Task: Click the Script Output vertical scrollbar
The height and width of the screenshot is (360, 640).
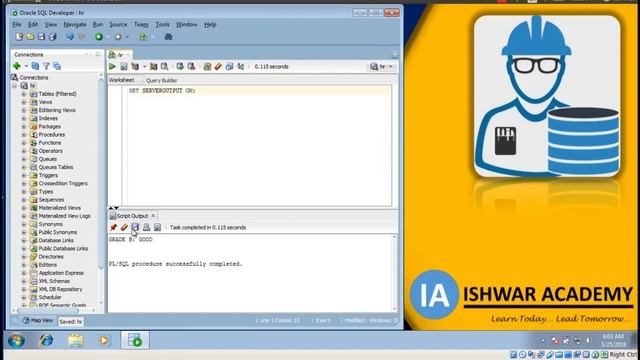Action: 394,272
